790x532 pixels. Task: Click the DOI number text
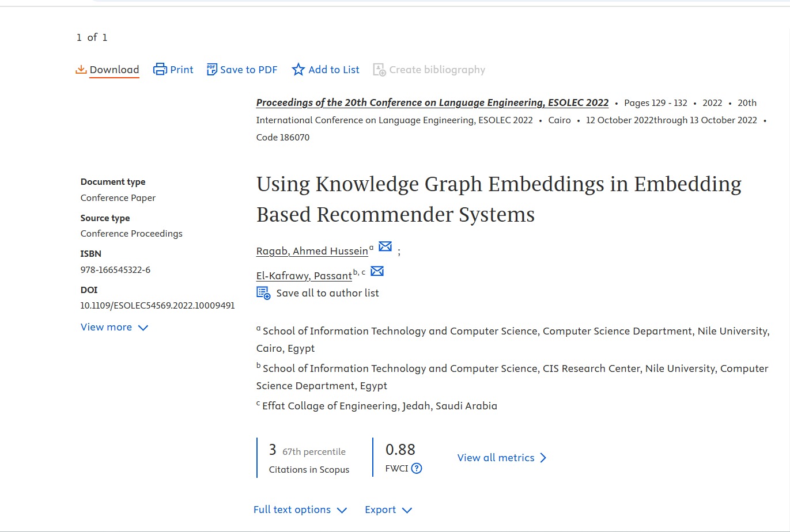tap(157, 306)
